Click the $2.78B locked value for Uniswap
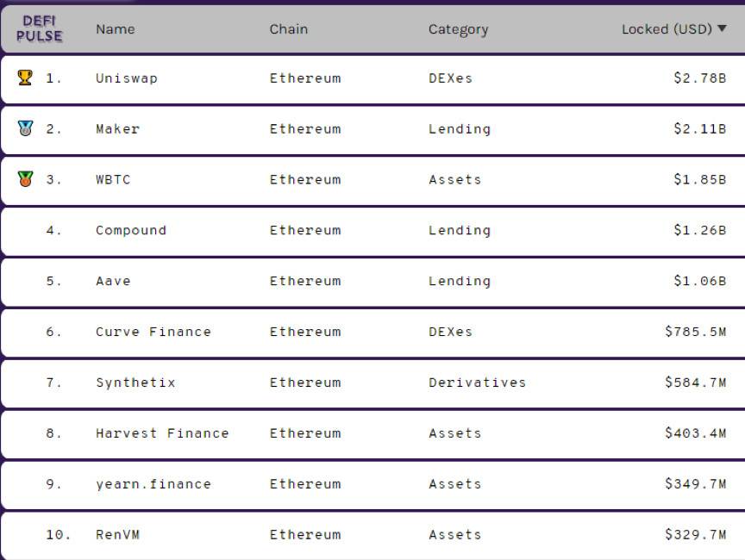745x560 pixels. coord(700,78)
